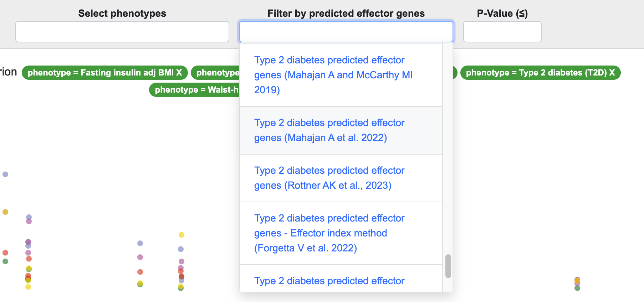Image resolution: width=644 pixels, height=302 pixels.
Task: Select the Mahajan A and McCarthy MI 2019 option
Action: tap(333, 75)
